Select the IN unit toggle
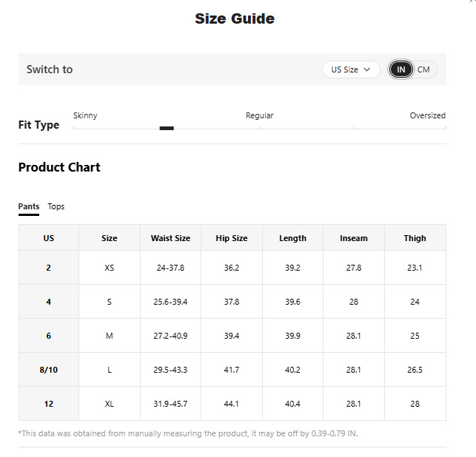Viewport: 476px width, 457px height. click(x=400, y=70)
